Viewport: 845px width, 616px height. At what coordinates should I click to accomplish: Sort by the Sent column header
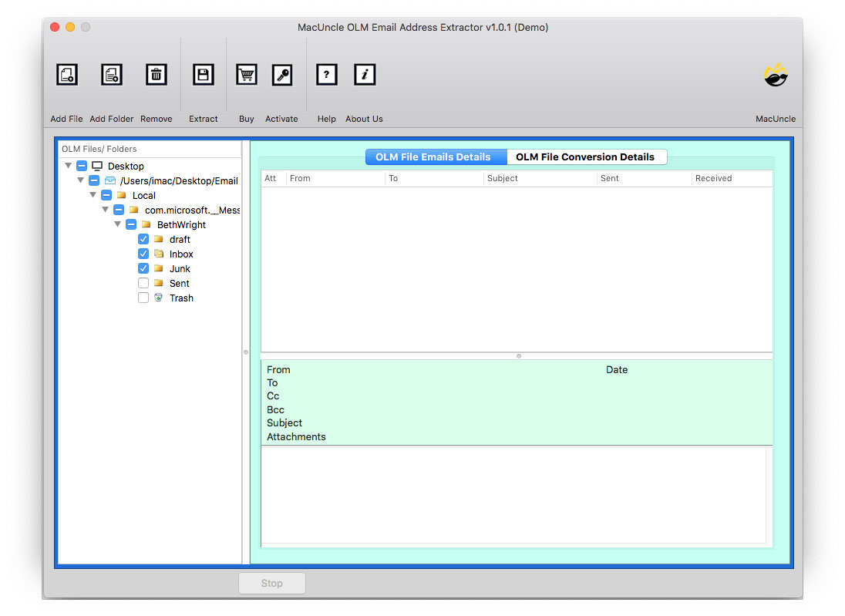[x=644, y=178]
